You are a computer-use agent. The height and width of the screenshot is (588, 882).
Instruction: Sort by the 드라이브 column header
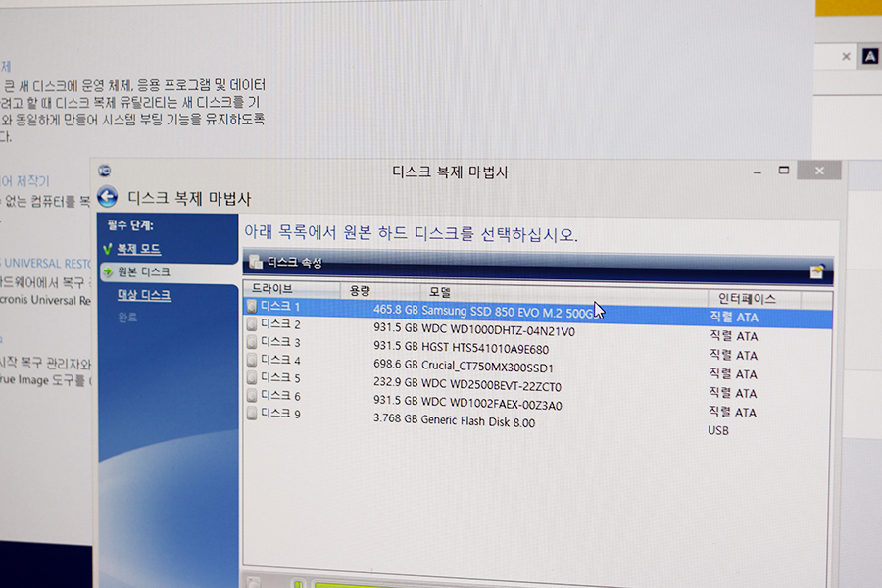(x=272, y=290)
